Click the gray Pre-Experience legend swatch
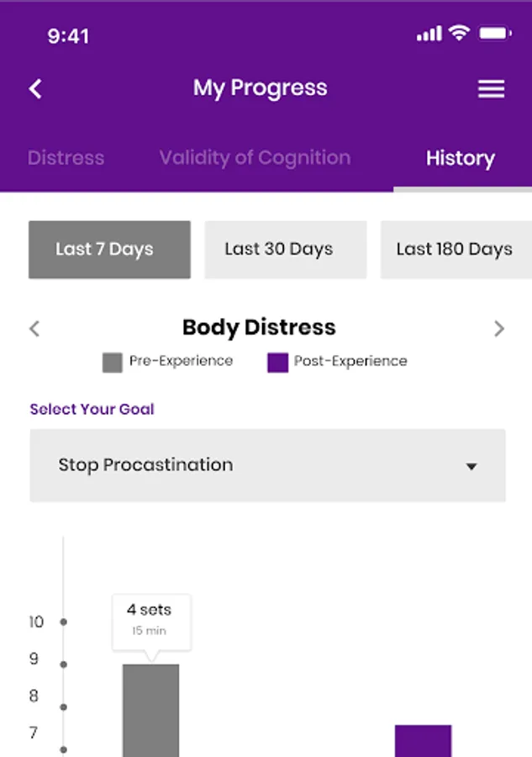The image size is (532, 757). tap(113, 363)
